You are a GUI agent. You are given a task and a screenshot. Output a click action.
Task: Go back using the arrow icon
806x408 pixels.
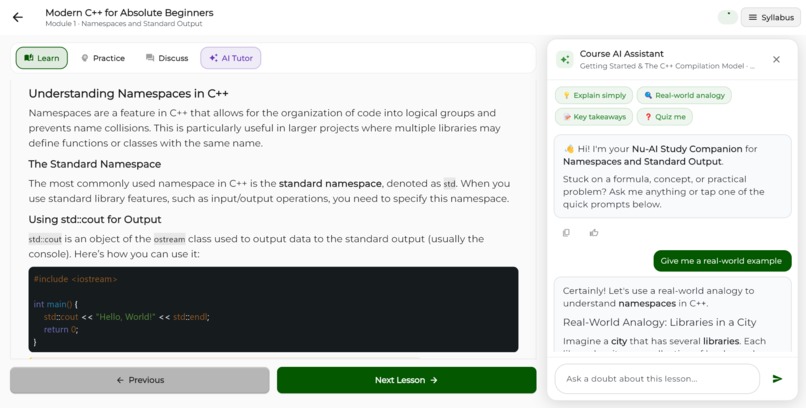[x=18, y=17]
